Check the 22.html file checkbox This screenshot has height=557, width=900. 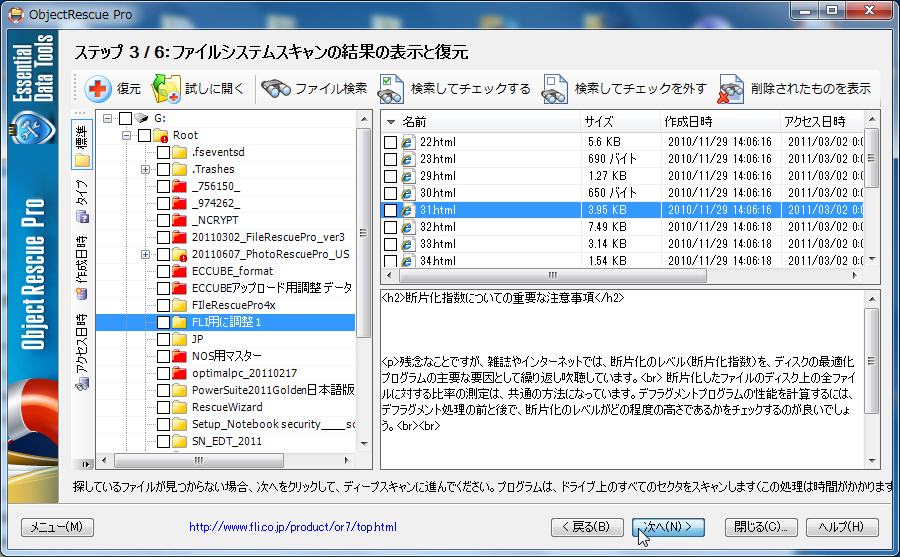point(390,142)
